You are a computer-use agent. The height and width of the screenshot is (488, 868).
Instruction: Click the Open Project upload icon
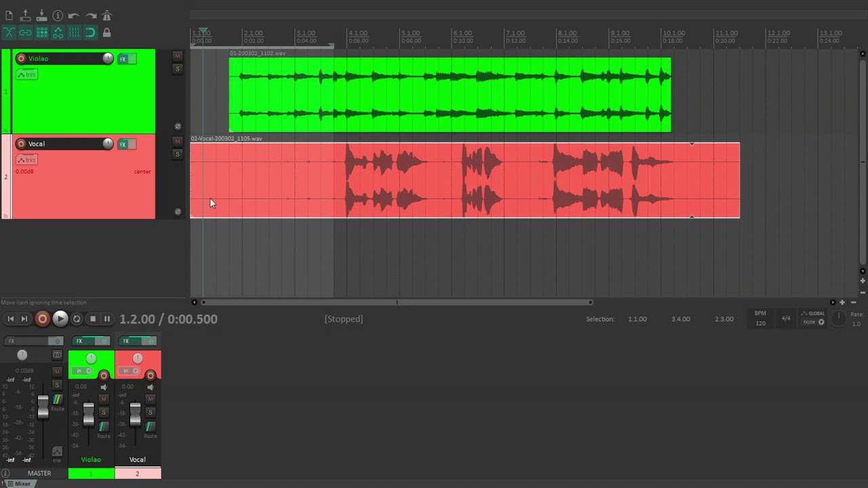(x=25, y=16)
